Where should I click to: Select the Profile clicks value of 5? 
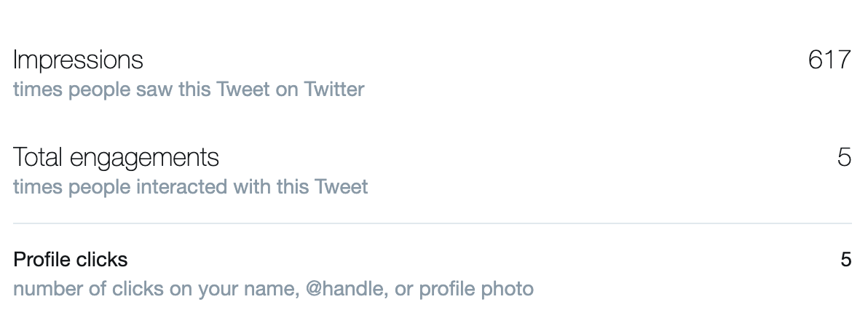(x=845, y=259)
